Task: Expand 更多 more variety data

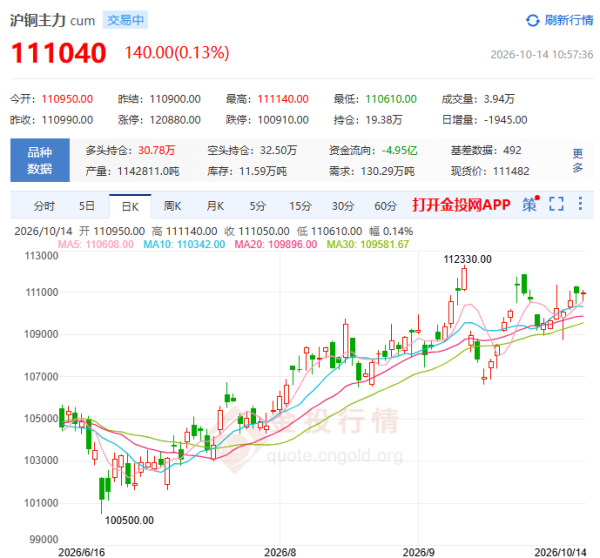Action: point(577,160)
